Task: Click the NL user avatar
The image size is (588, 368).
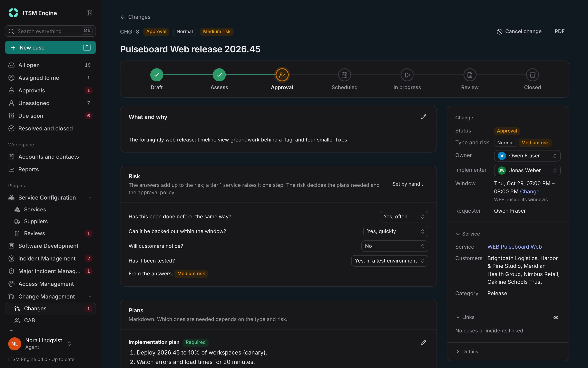Action: click(14, 344)
